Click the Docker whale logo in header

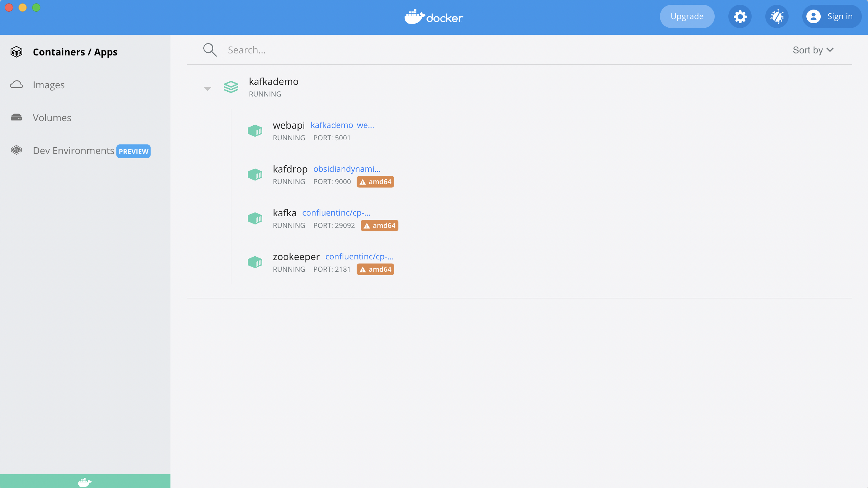click(x=434, y=17)
